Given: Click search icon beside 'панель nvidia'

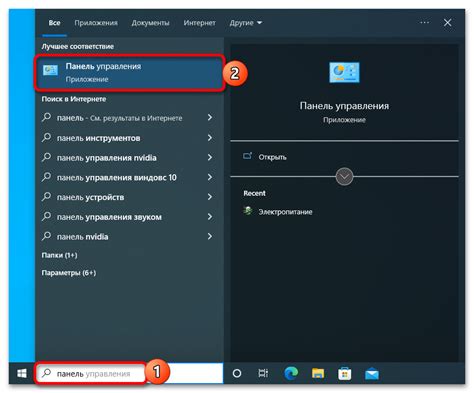Looking at the screenshot, I should (x=46, y=236).
